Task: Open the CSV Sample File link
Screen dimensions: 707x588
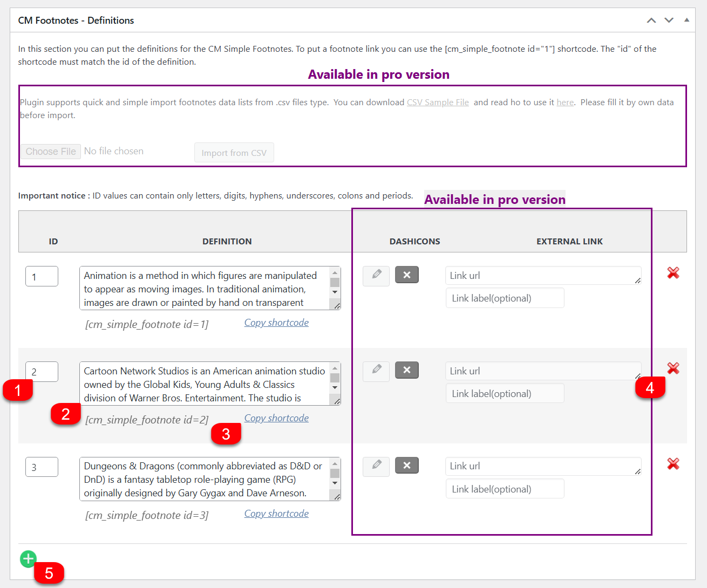Action: [x=438, y=102]
